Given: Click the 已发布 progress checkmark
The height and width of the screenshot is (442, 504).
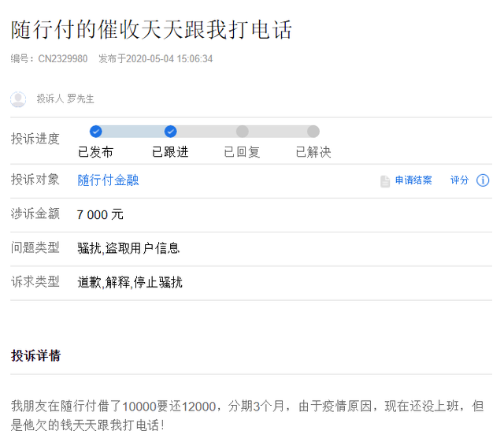Looking at the screenshot, I should (x=96, y=132).
